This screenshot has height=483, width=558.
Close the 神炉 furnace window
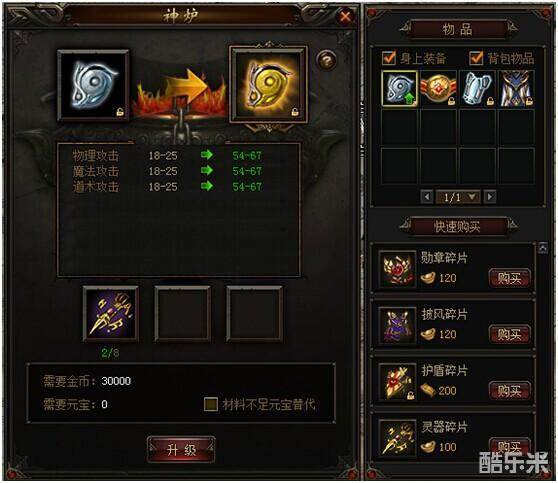pos(345,16)
